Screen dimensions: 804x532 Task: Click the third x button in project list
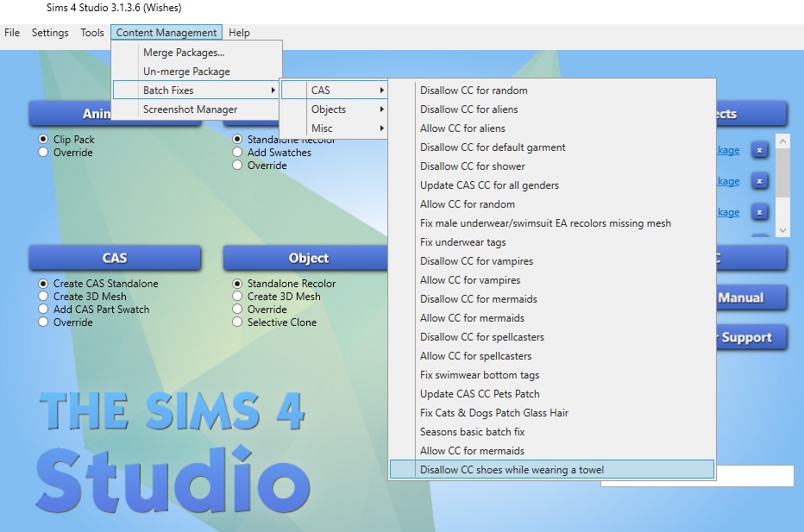759,212
